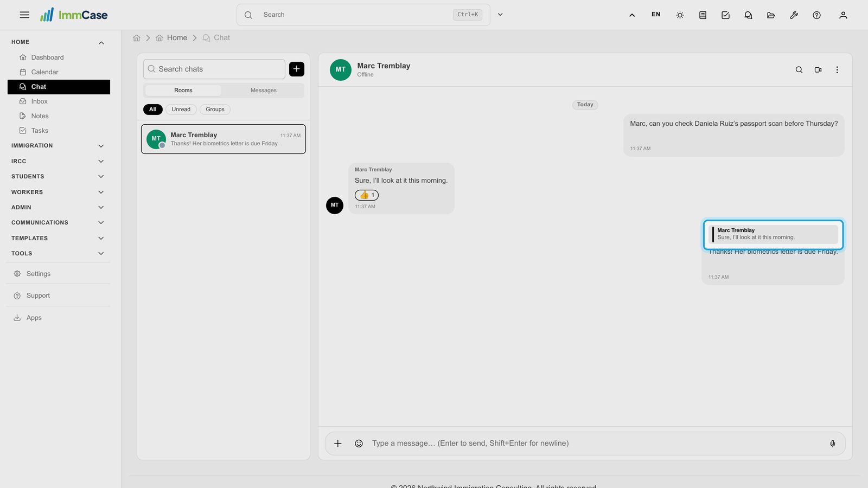Click Home breadcrumb link
This screenshot has width=868, height=488.
click(171, 37)
